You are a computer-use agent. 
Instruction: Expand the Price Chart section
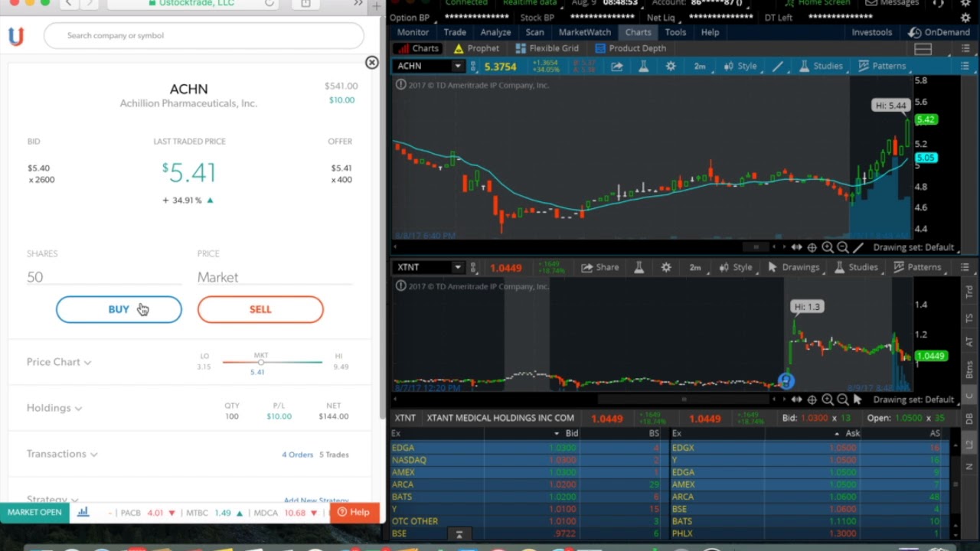click(59, 362)
